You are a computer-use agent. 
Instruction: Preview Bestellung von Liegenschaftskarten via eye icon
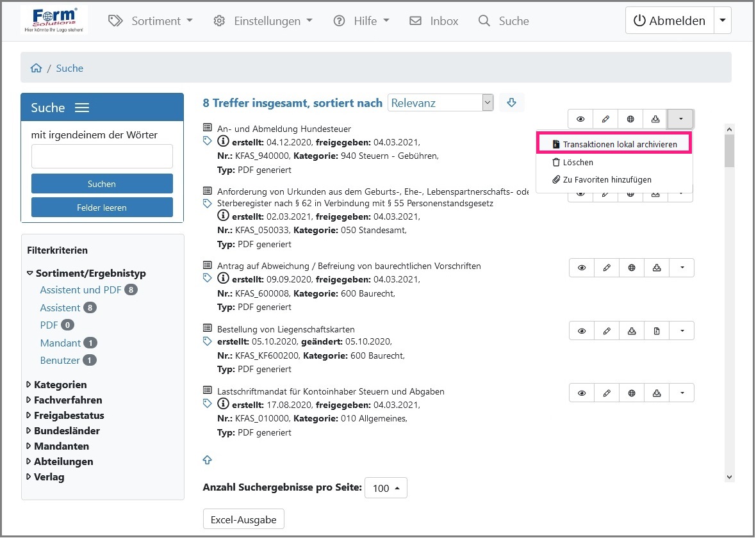click(x=582, y=331)
